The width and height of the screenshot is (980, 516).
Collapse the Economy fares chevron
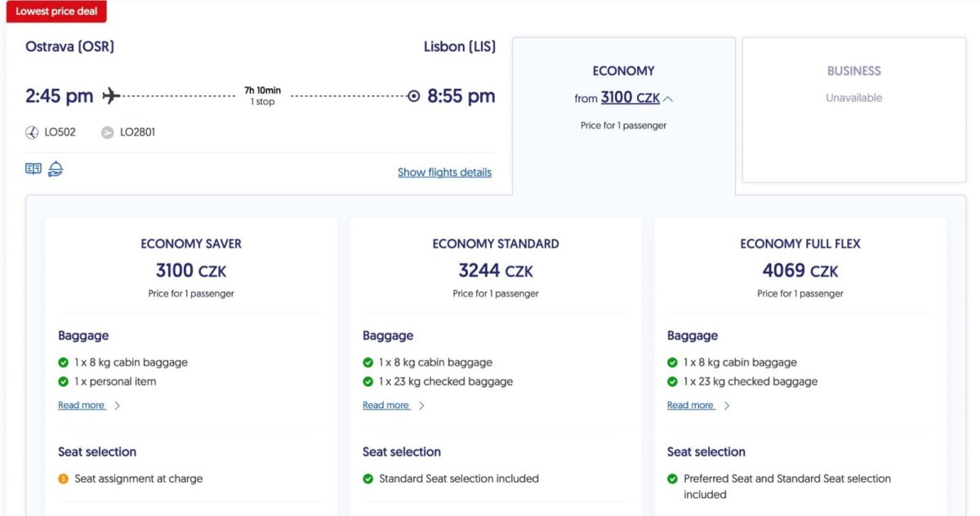tap(668, 99)
